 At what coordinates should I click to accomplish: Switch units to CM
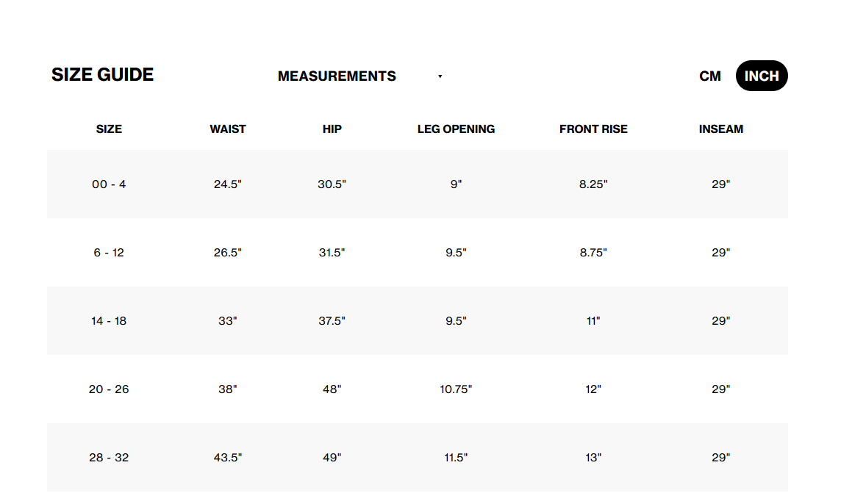tap(709, 76)
